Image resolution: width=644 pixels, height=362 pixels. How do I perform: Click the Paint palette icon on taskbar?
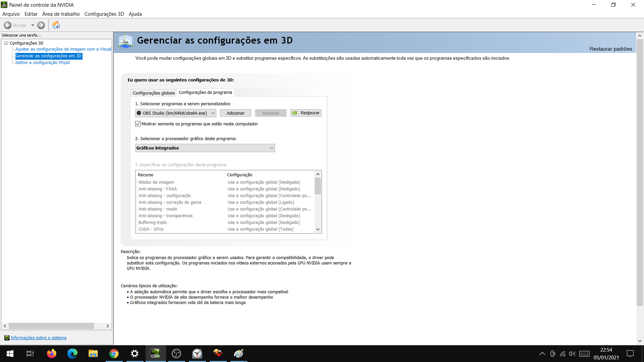click(x=239, y=354)
